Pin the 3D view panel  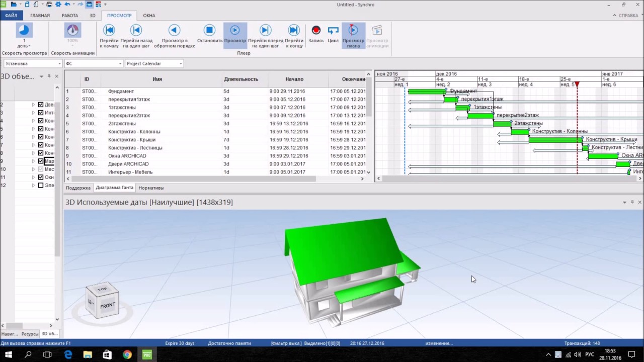[632, 202]
